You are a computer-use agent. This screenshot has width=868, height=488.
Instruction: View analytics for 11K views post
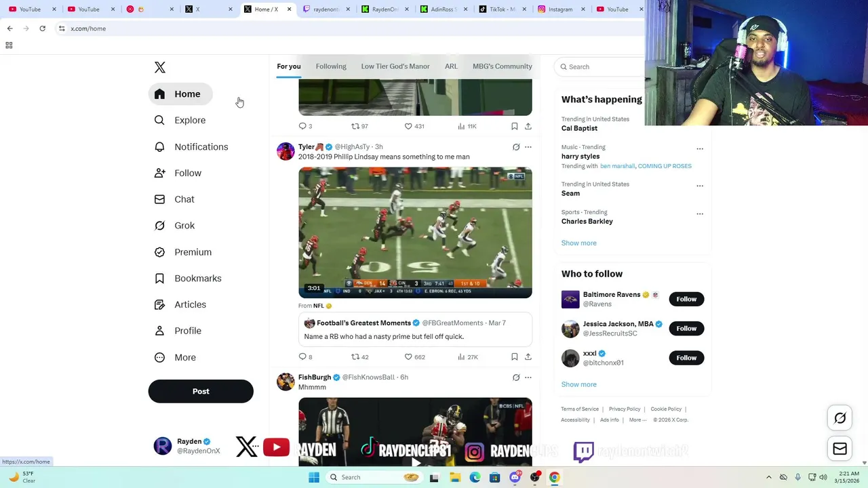point(468,126)
